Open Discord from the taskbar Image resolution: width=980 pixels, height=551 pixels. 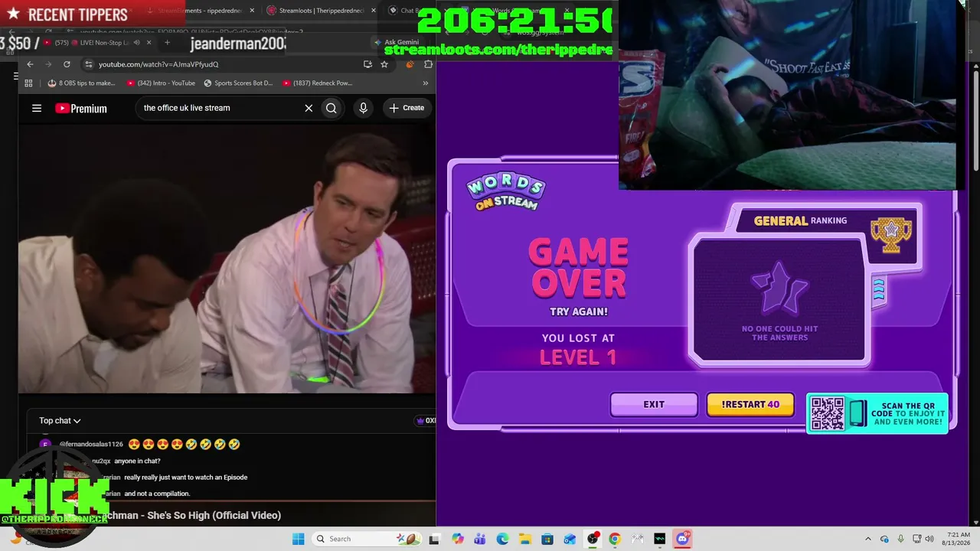[682, 539]
